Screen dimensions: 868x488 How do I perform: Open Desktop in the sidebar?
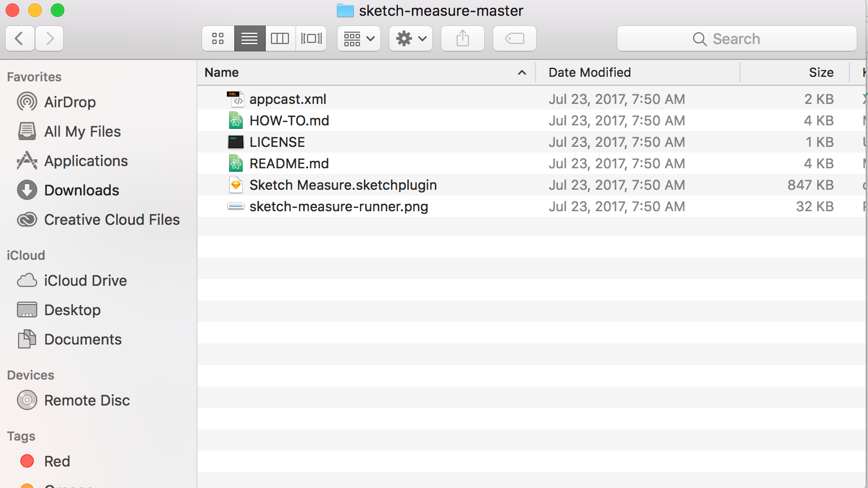72,310
